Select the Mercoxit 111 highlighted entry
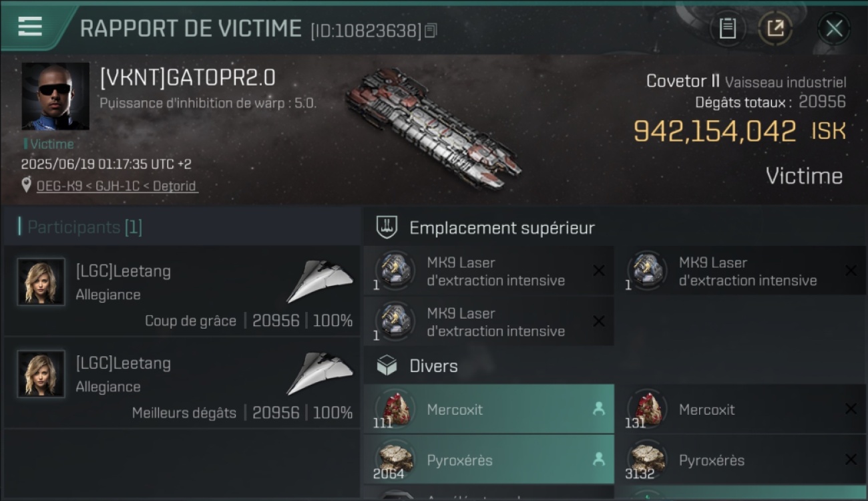This screenshot has height=501, width=868. (489, 409)
